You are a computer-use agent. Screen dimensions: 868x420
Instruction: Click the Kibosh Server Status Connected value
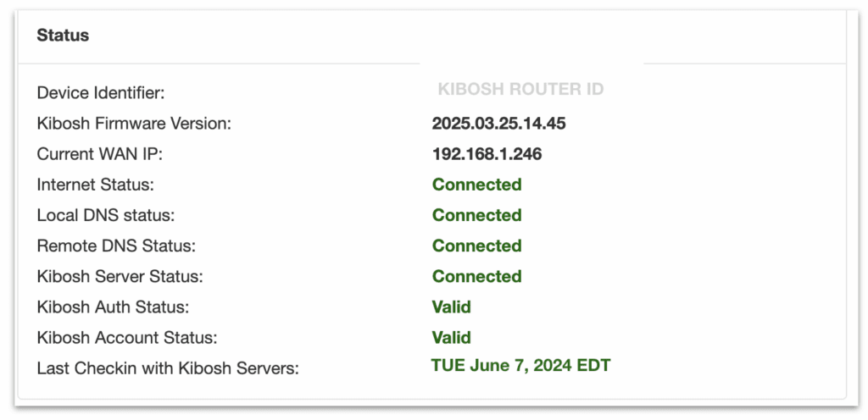476,276
